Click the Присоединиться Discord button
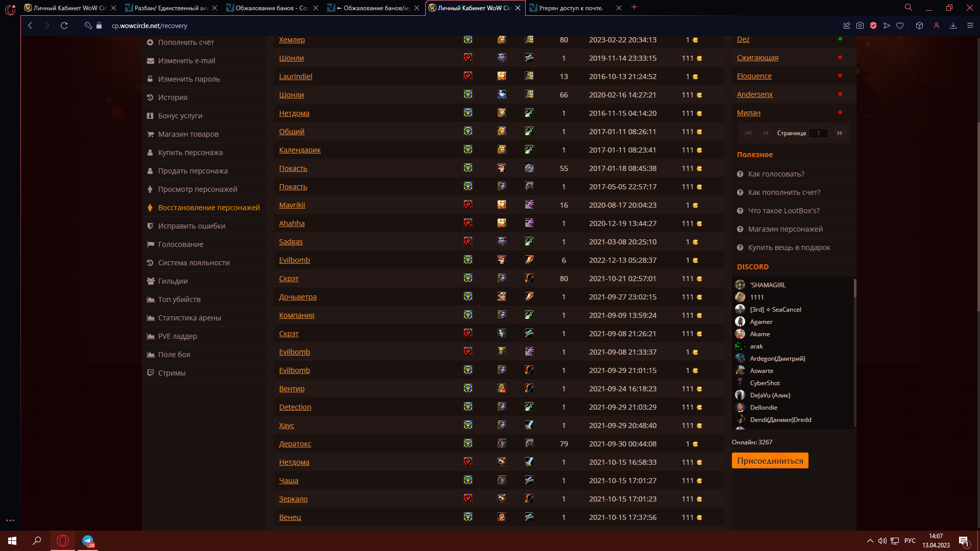980x551 pixels. [770, 461]
